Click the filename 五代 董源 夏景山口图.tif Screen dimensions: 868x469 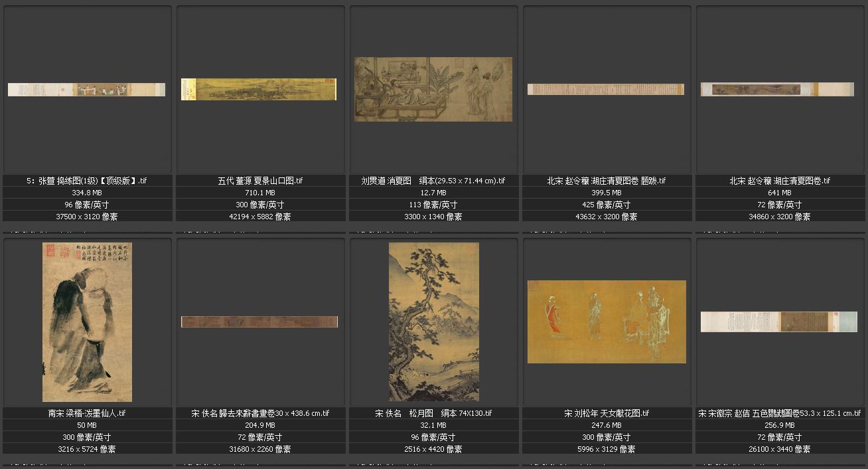coord(260,181)
